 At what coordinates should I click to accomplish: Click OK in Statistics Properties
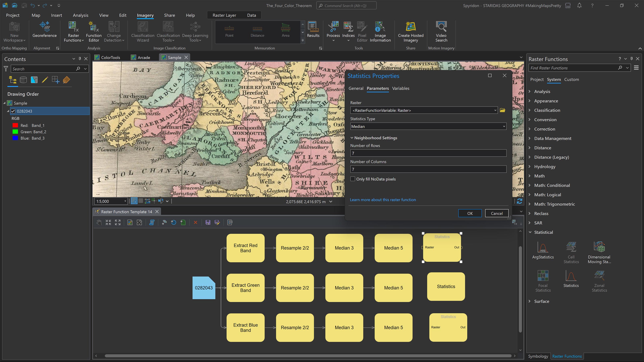coord(470,213)
